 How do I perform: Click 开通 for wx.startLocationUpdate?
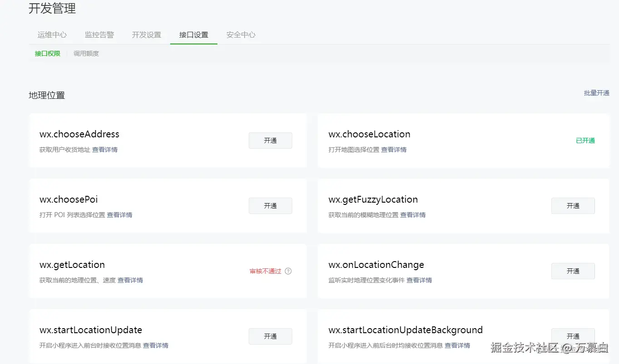point(270,336)
